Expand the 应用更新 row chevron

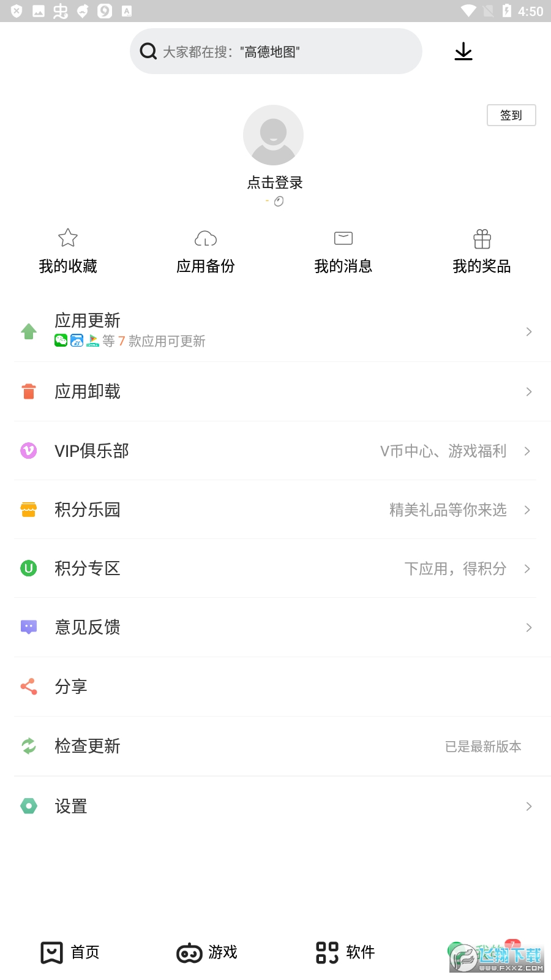click(529, 332)
